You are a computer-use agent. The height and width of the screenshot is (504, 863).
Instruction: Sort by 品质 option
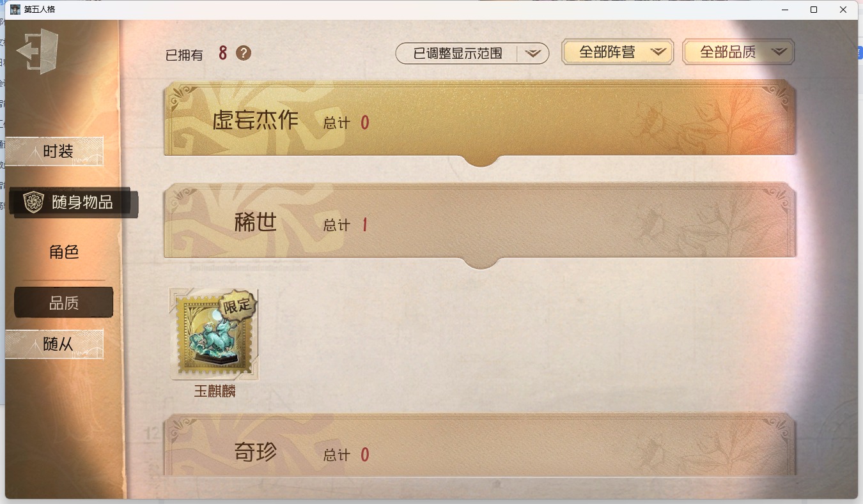point(64,303)
